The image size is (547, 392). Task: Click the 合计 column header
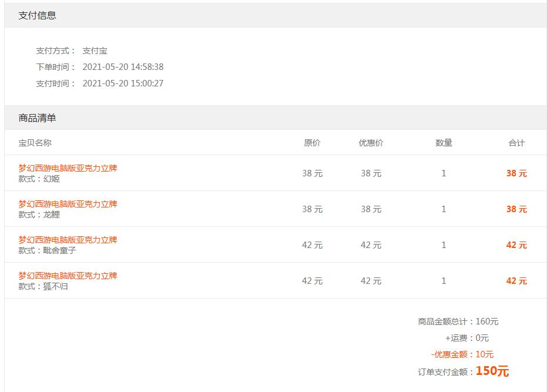tap(516, 143)
